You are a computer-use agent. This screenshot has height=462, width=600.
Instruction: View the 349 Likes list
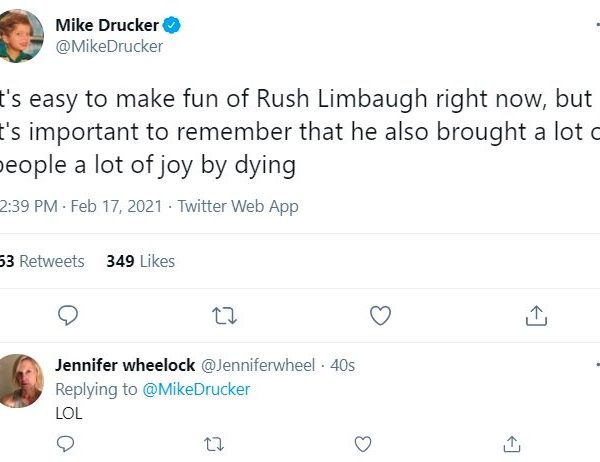[140, 261]
